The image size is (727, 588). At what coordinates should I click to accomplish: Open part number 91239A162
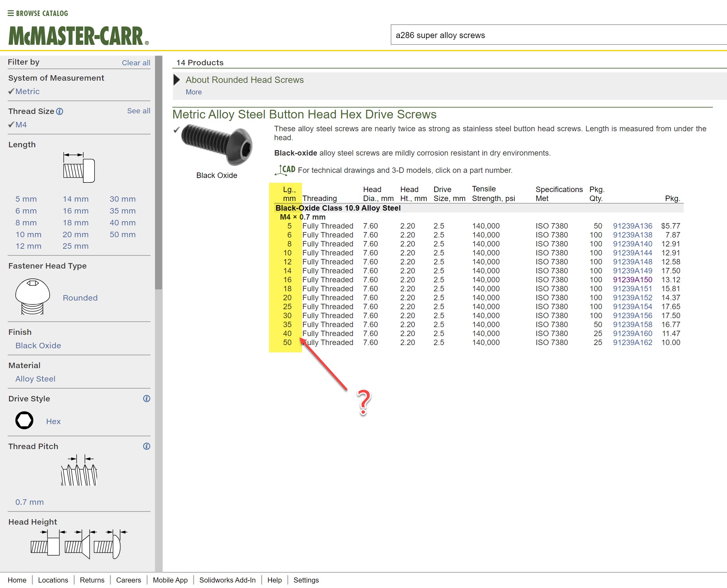click(x=633, y=342)
